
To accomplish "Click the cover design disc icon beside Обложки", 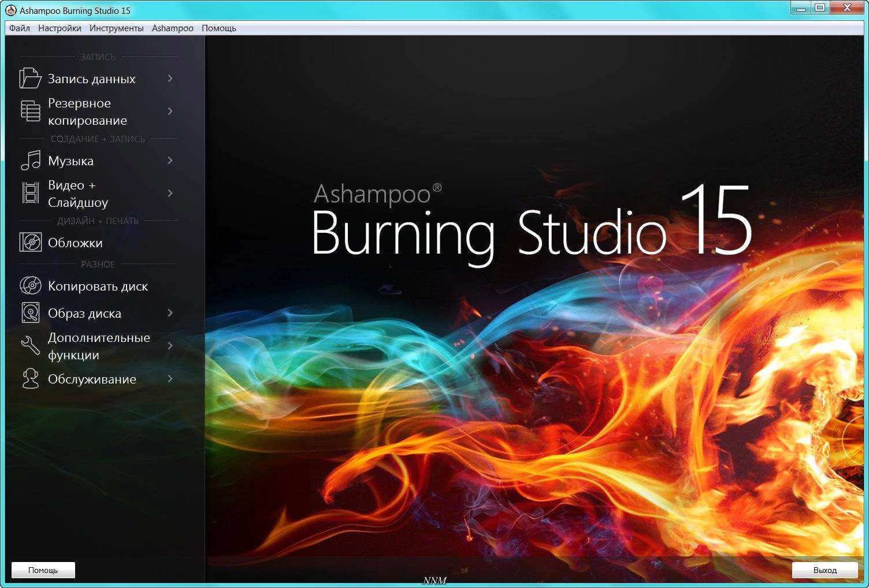I will pyautogui.click(x=31, y=242).
